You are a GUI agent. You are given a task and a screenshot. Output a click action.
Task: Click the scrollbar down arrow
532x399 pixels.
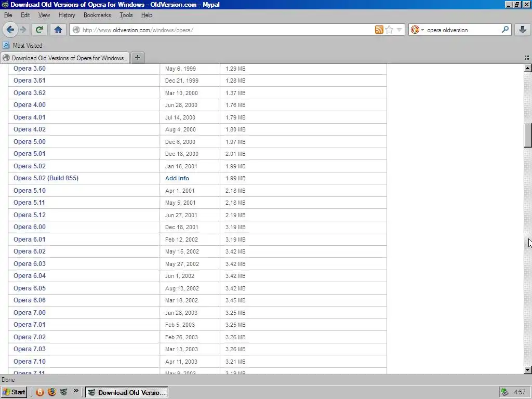click(x=528, y=370)
